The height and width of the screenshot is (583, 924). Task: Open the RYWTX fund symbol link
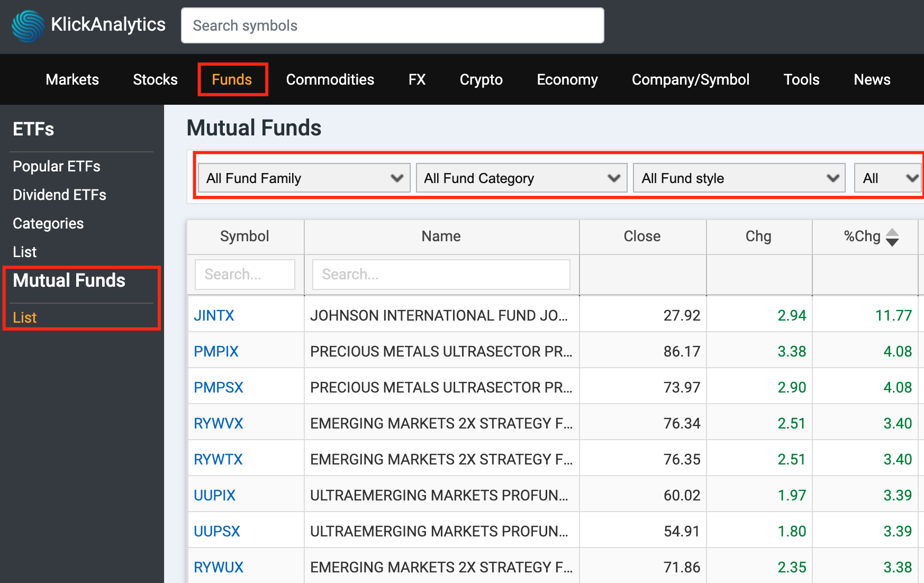218,459
